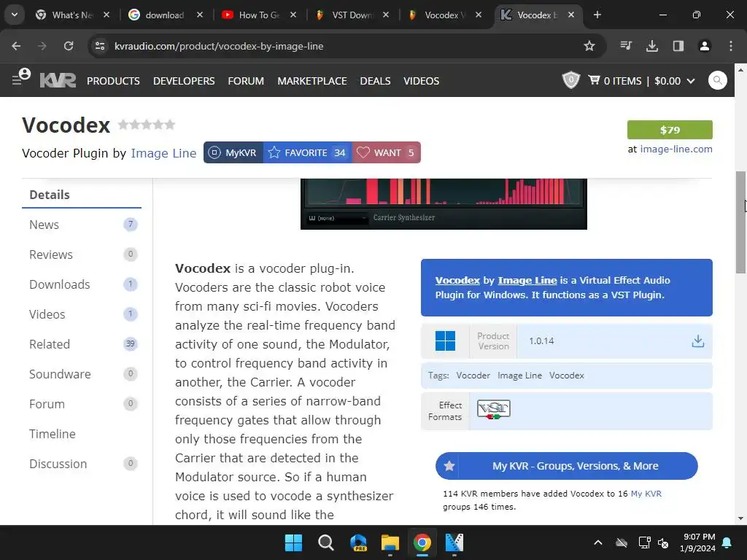Open Windows taskbar search

coord(326,542)
